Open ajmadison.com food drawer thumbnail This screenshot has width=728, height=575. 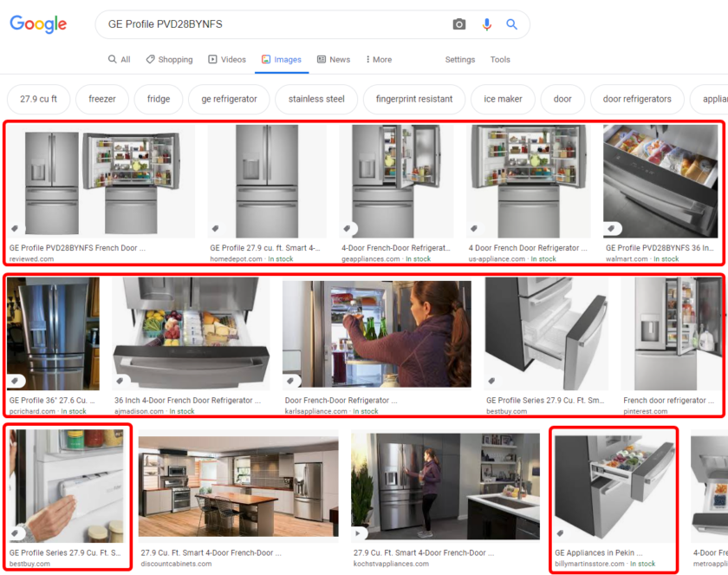(191, 334)
